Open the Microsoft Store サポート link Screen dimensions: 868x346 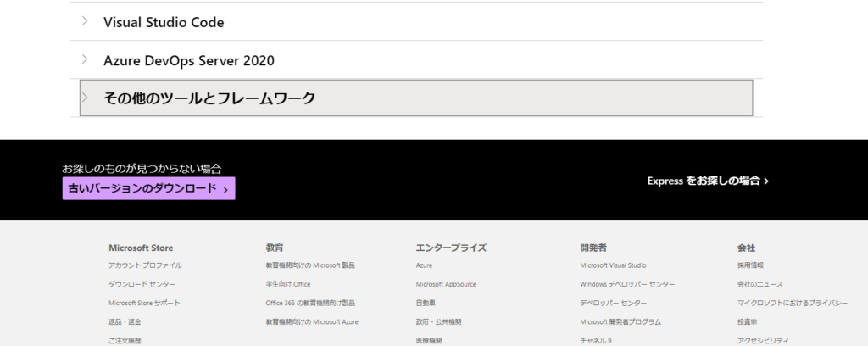tap(144, 304)
